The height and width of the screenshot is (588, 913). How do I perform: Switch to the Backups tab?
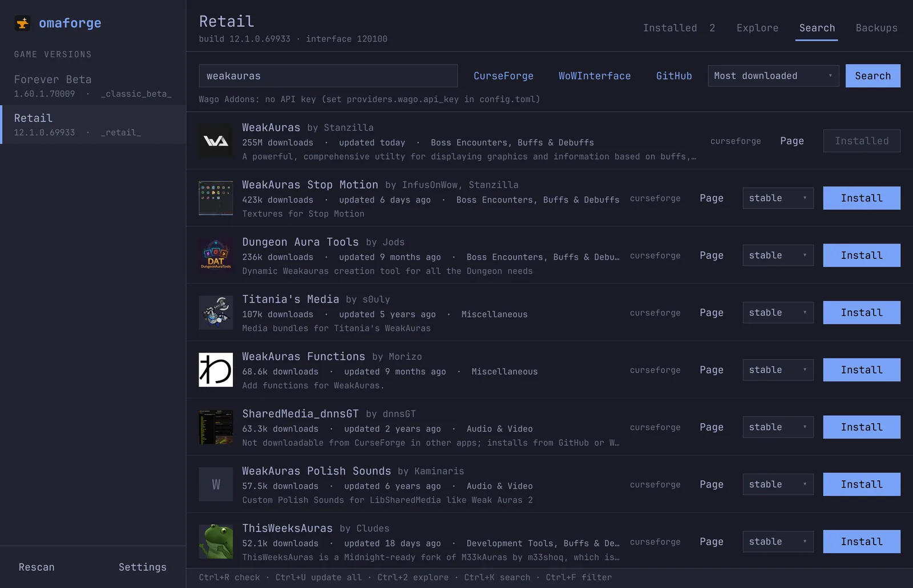pos(876,28)
